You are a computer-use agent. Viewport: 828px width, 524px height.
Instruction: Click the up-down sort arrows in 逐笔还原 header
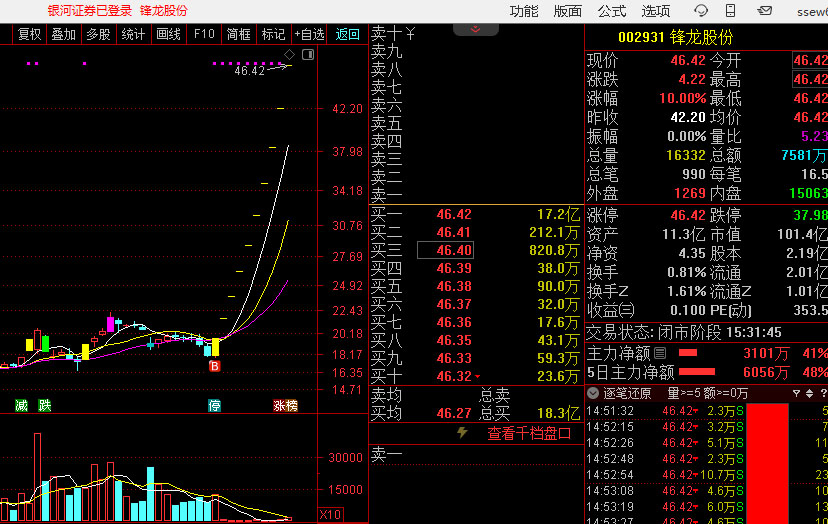click(809, 394)
